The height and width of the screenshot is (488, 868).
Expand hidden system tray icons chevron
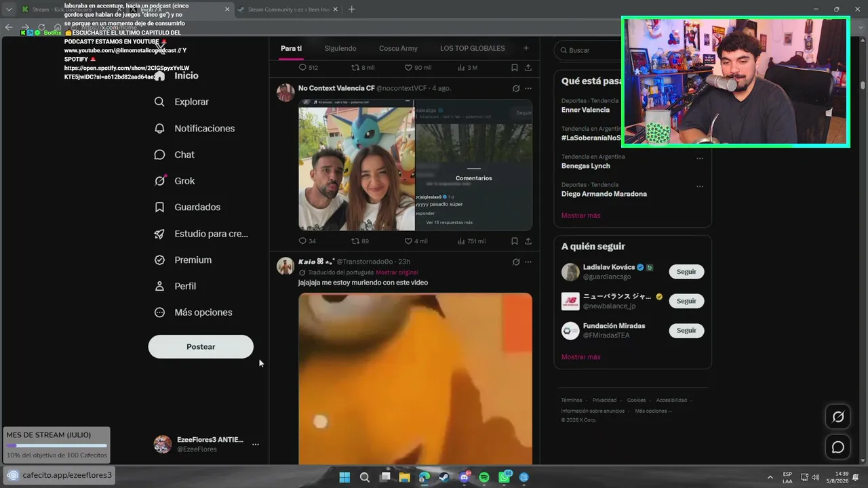[x=770, y=477]
